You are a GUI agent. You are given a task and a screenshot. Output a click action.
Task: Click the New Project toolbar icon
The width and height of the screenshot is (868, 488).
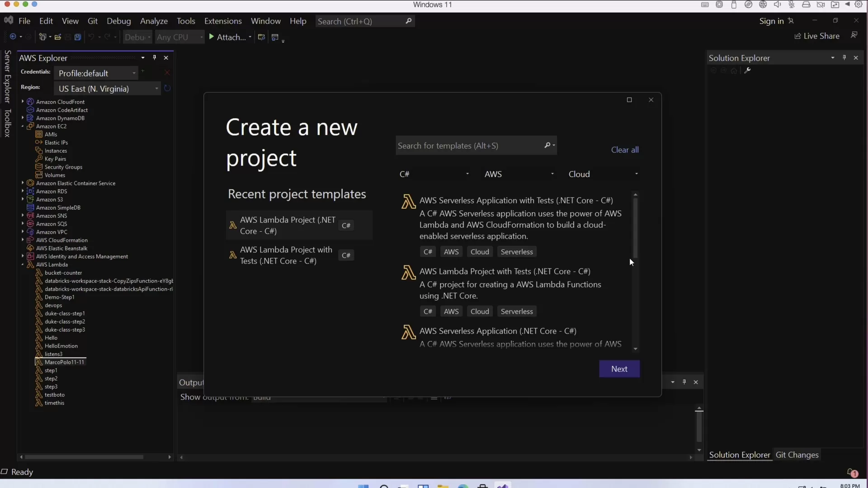click(42, 37)
